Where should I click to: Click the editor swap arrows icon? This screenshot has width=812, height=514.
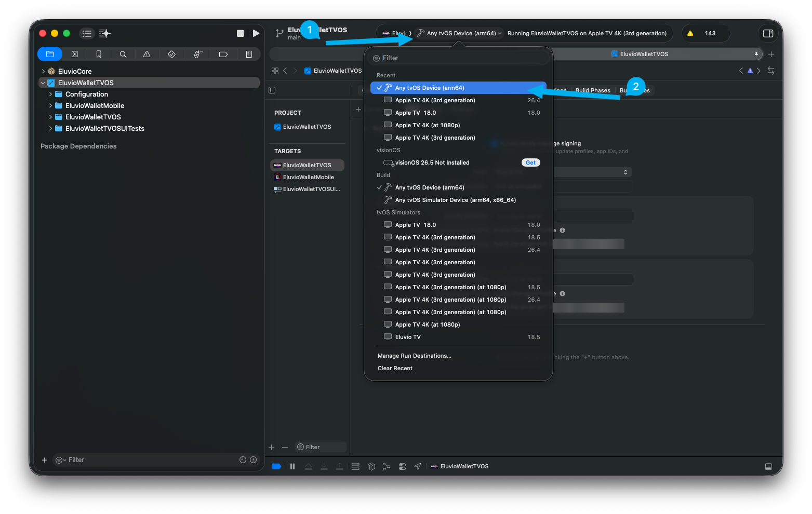pos(771,71)
